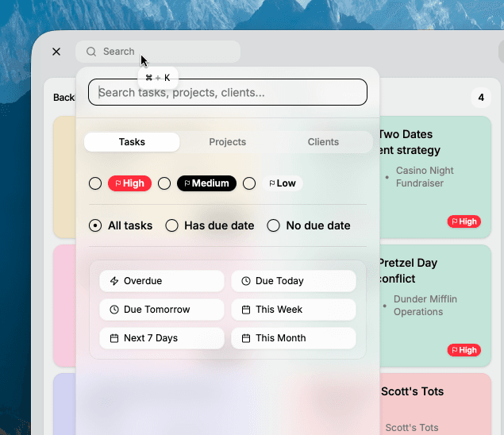
Task: Open the Scott's Tots task card
Action: (435, 404)
